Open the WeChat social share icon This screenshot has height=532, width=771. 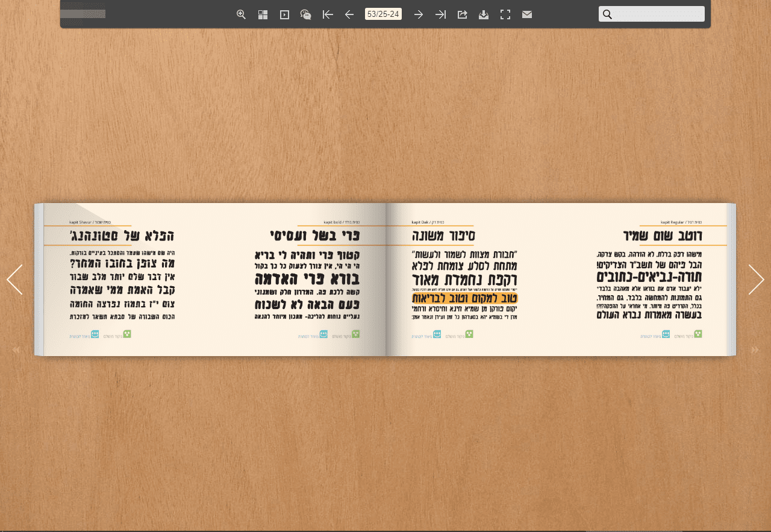(306, 14)
